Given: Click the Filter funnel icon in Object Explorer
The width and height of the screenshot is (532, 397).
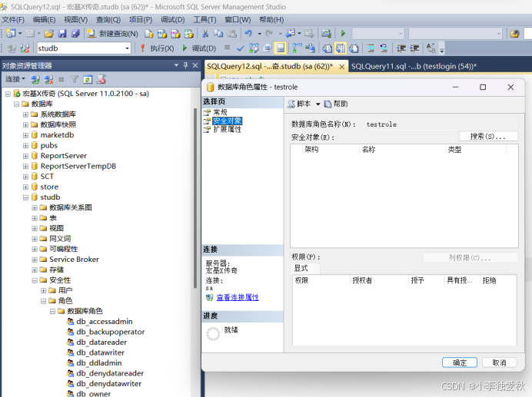Looking at the screenshot, I should tap(74, 80).
